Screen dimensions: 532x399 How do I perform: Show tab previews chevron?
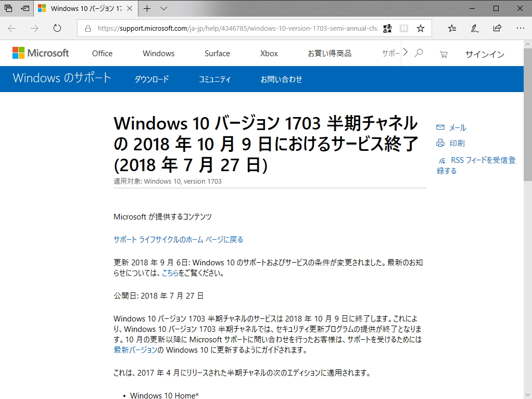coord(163,8)
